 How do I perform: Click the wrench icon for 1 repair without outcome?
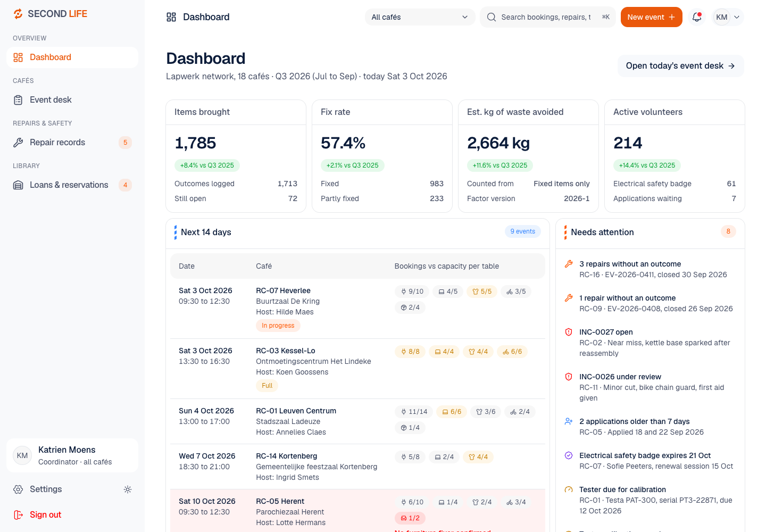pyautogui.click(x=569, y=298)
